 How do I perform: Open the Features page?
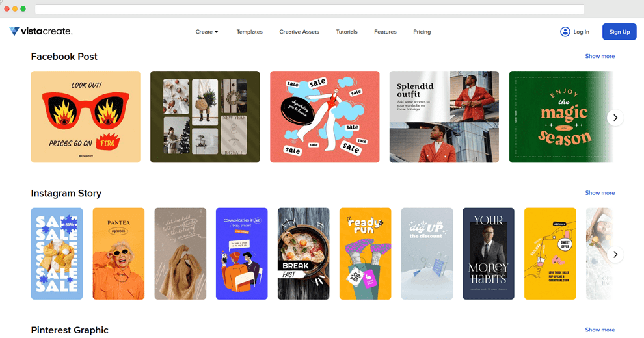coord(385,32)
